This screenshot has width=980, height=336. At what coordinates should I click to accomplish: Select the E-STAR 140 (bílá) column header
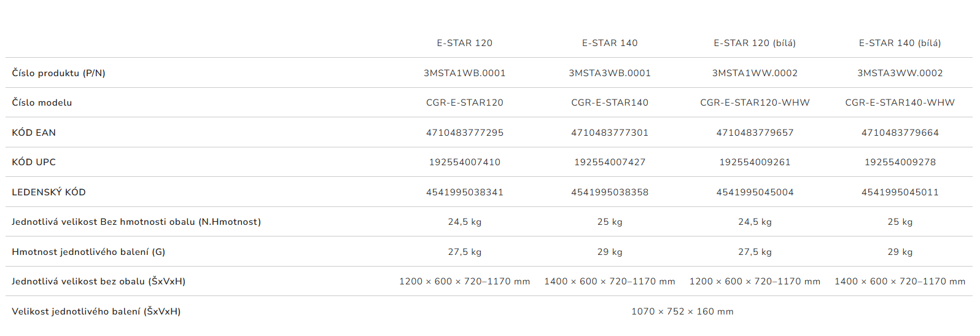click(900, 43)
